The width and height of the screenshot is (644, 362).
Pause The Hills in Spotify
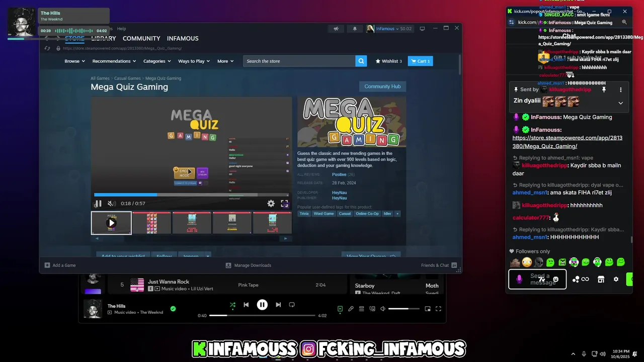click(x=262, y=305)
